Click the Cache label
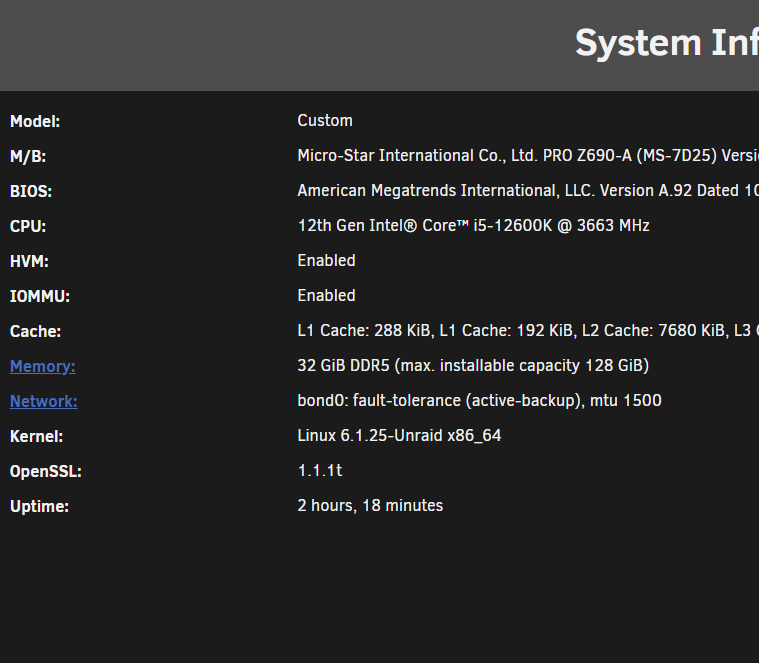 (35, 332)
